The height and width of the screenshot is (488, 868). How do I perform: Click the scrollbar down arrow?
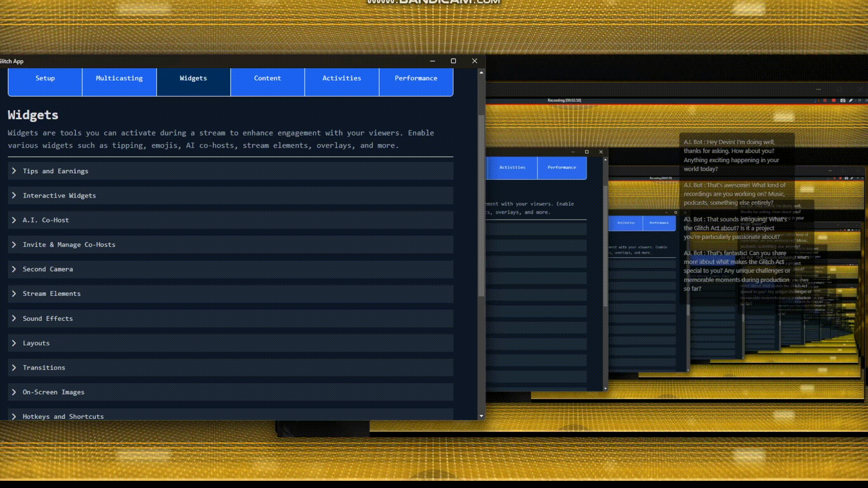[481, 416]
